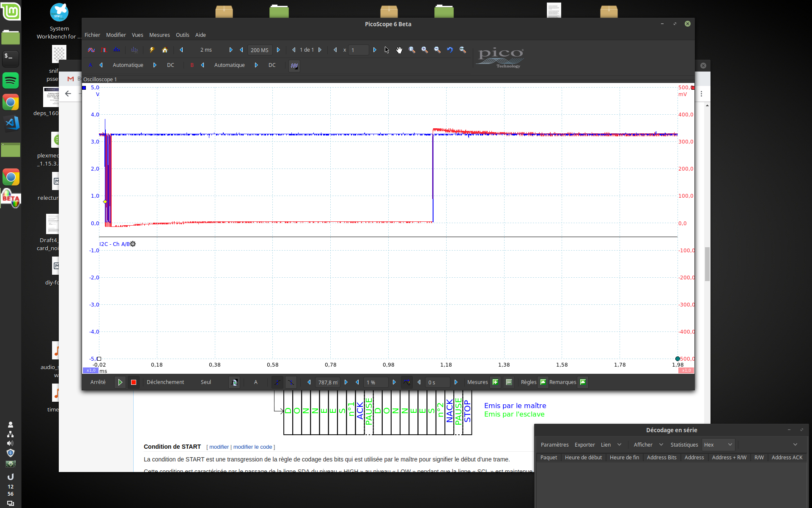Click the 200 MS sample count field
The width and height of the screenshot is (812, 508).
point(259,50)
